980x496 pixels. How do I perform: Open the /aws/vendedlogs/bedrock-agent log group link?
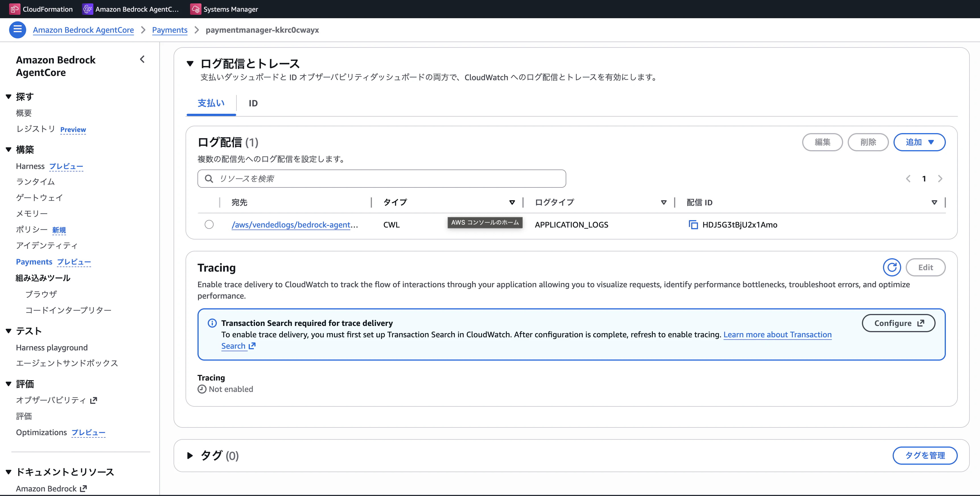click(x=295, y=225)
